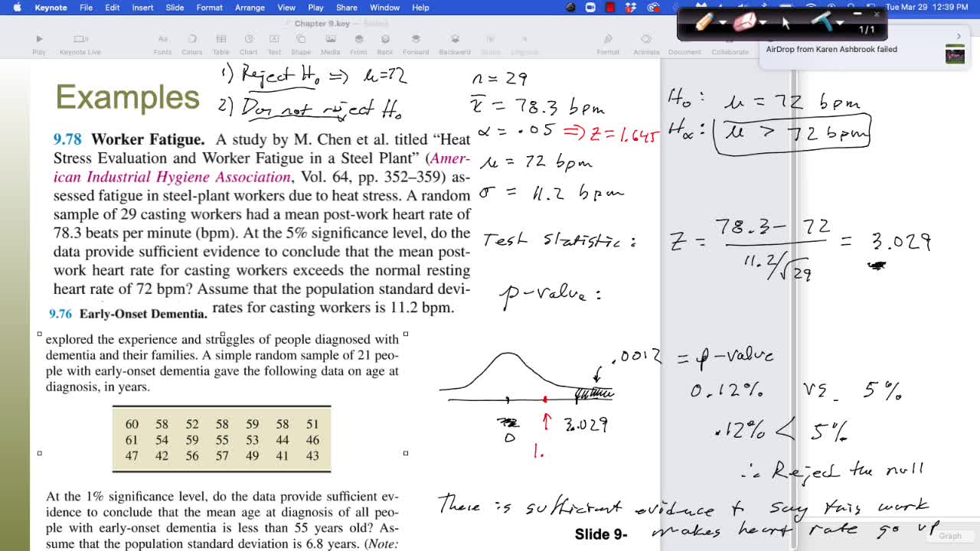Open the Arrange menu
The image size is (980, 551).
point(250,8)
